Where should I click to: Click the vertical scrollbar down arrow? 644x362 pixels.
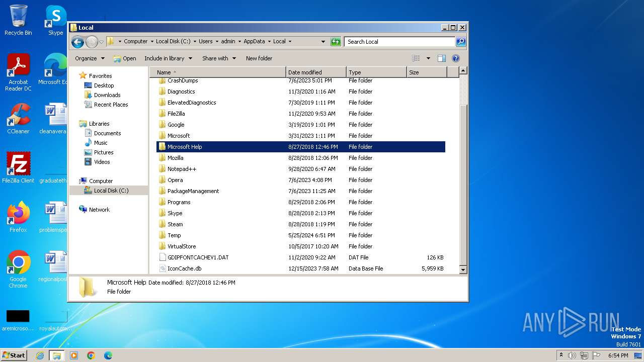point(463,270)
